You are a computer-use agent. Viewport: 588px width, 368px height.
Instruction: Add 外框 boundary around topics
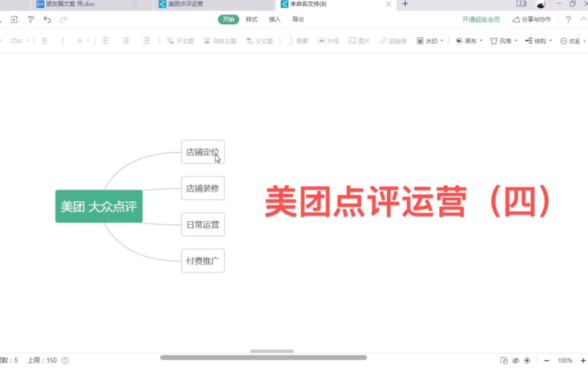(328, 41)
